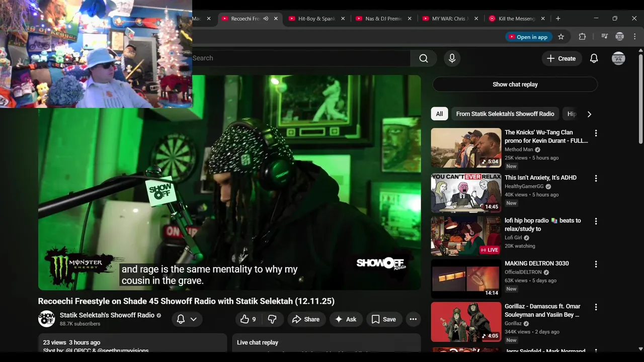Image resolution: width=644 pixels, height=362 pixels.
Task: Open This Isn't Anxiety, It's ADHD thumbnail
Action: coord(466,193)
